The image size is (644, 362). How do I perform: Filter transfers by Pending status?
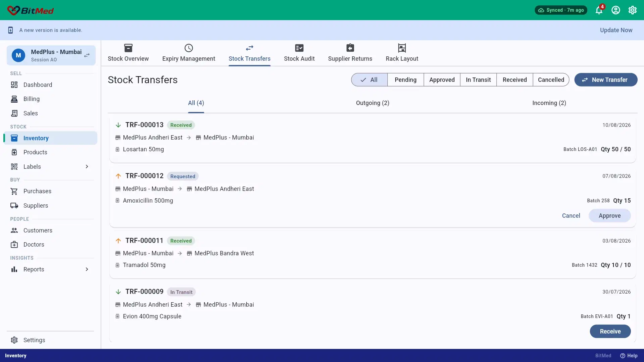(405, 80)
